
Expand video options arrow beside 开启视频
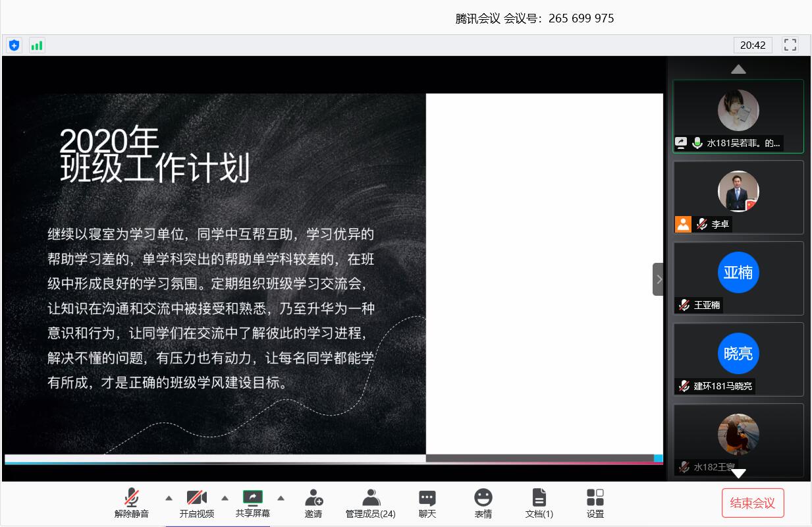225,498
